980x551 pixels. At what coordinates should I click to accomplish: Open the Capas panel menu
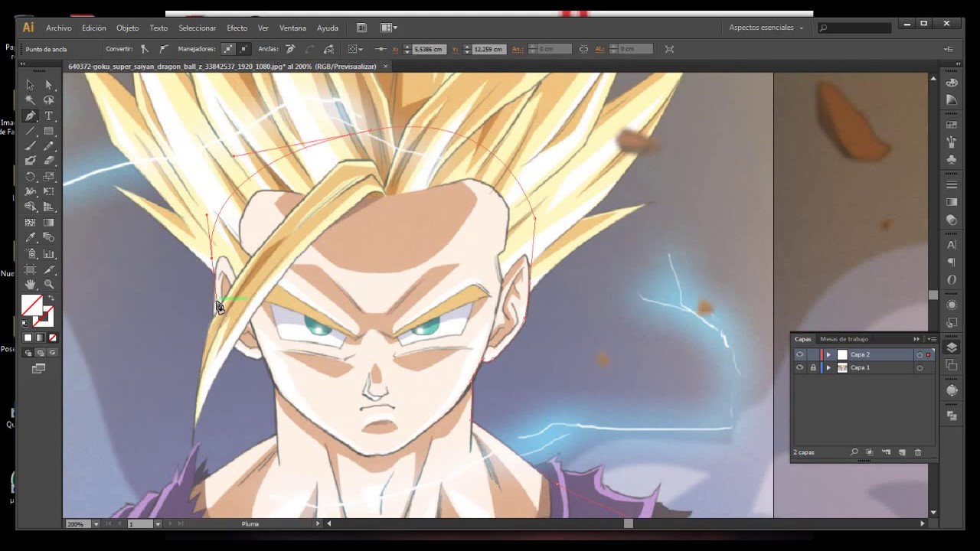click(932, 339)
